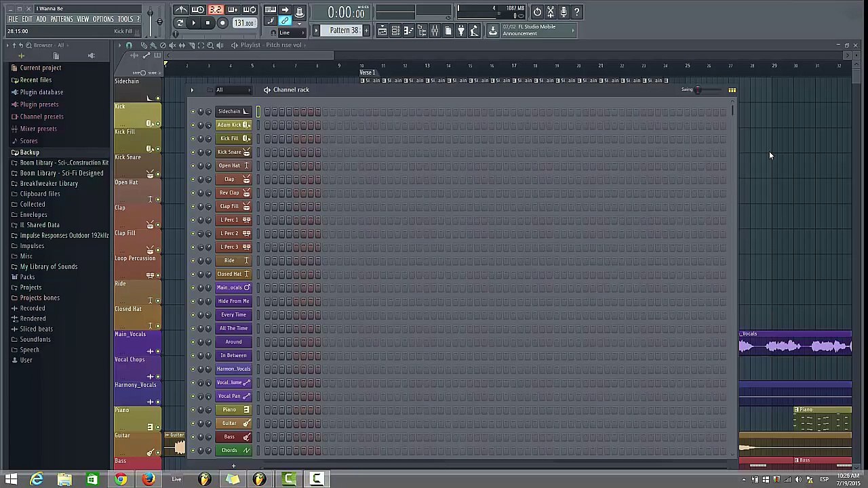Mute the Ride channel
The image size is (868, 488).
click(193, 260)
